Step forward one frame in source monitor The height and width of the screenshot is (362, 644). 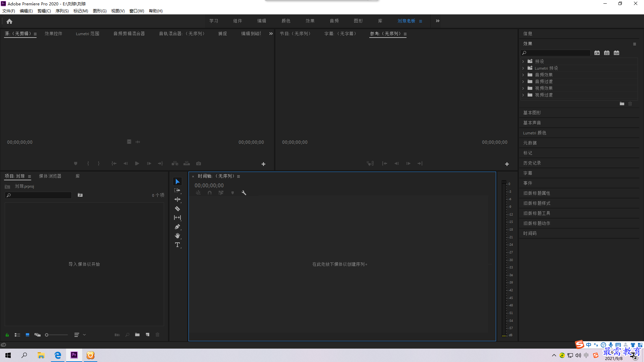click(149, 164)
